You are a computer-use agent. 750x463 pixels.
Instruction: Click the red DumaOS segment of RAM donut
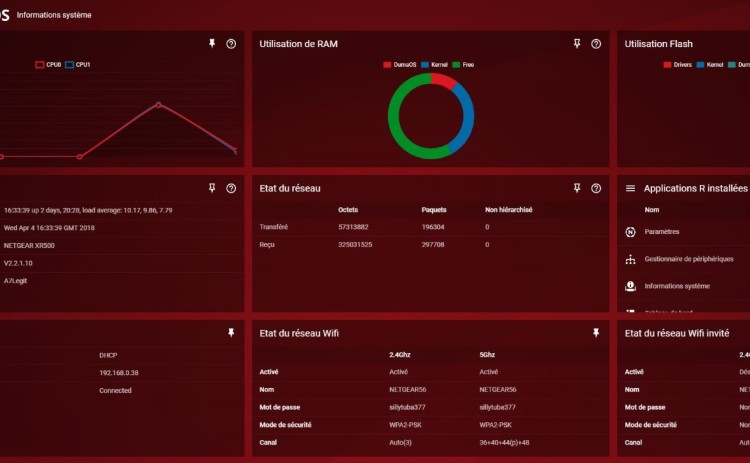[x=443, y=80]
